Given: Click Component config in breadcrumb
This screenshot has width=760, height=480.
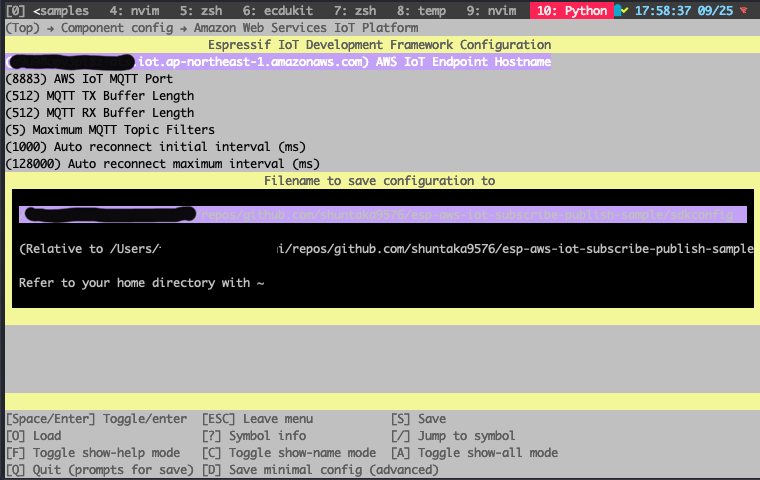Looking at the screenshot, I should pos(117,28).
